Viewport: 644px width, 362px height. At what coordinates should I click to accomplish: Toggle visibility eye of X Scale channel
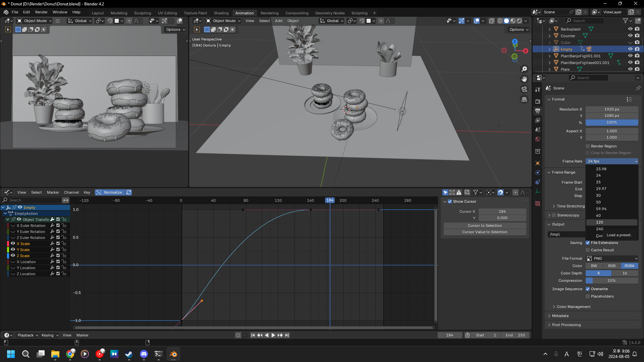coord(13,244)
